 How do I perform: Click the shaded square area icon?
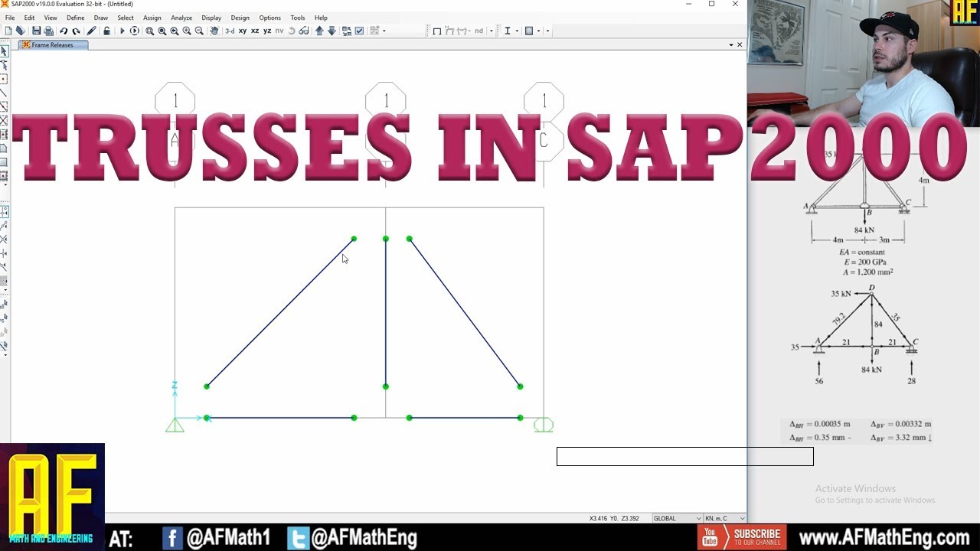(x=529, y=31)
